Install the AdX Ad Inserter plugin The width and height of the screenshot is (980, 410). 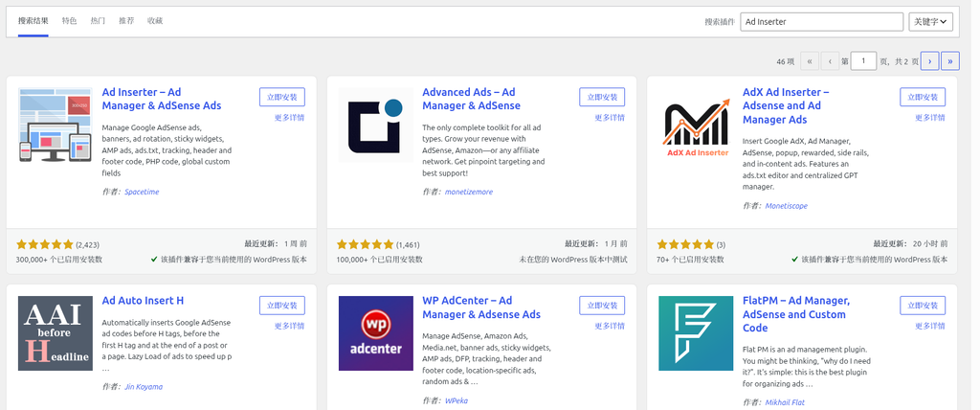pos(923,97)
